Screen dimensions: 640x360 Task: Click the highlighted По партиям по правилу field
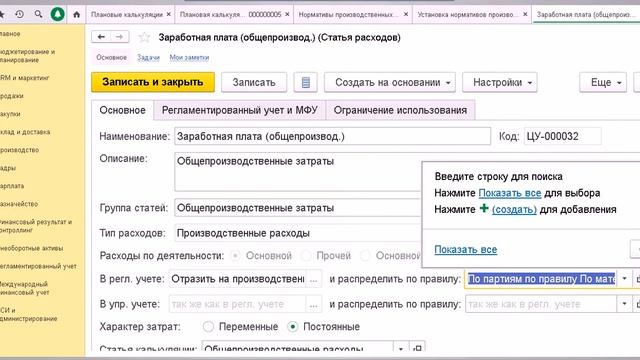tap(541, 279)
